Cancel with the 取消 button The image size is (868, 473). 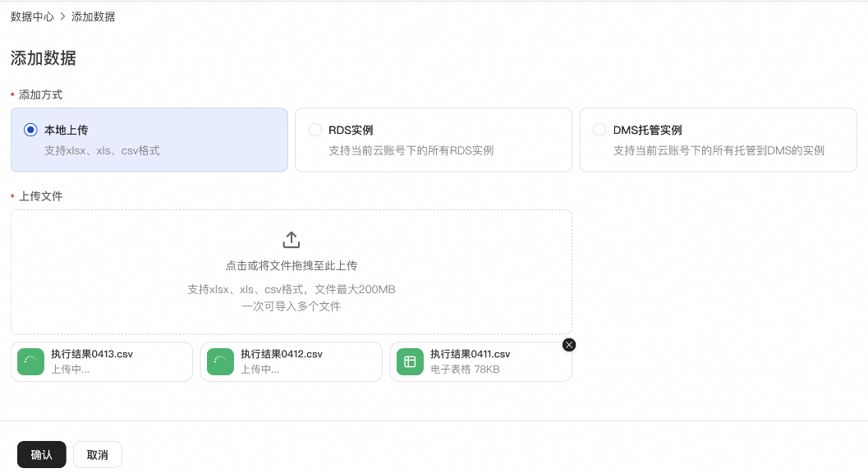point(98,455)
